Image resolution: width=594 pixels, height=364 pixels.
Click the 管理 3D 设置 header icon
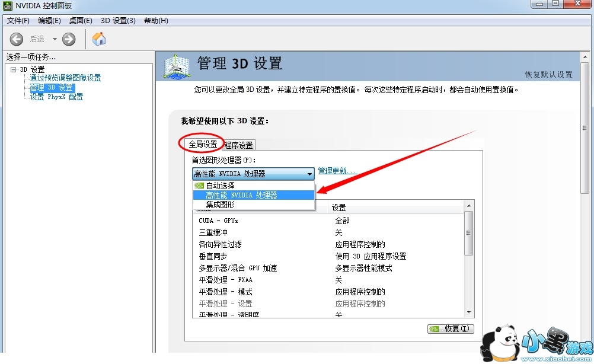point(176,66)
